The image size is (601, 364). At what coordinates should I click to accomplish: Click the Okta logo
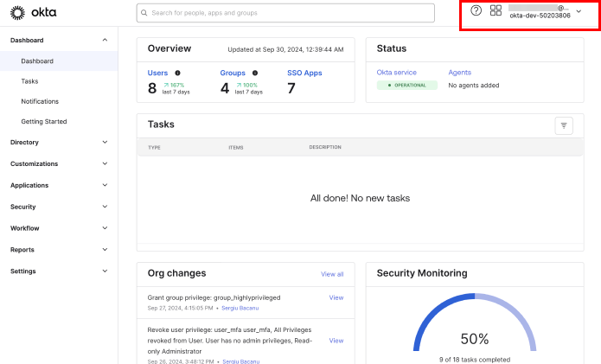tap(34, 12)
